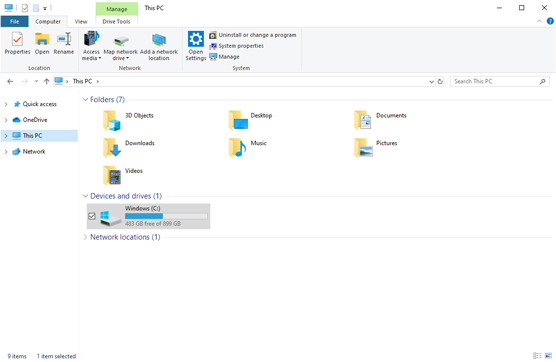Click This PC in address breadcrumb

[82, 82]
